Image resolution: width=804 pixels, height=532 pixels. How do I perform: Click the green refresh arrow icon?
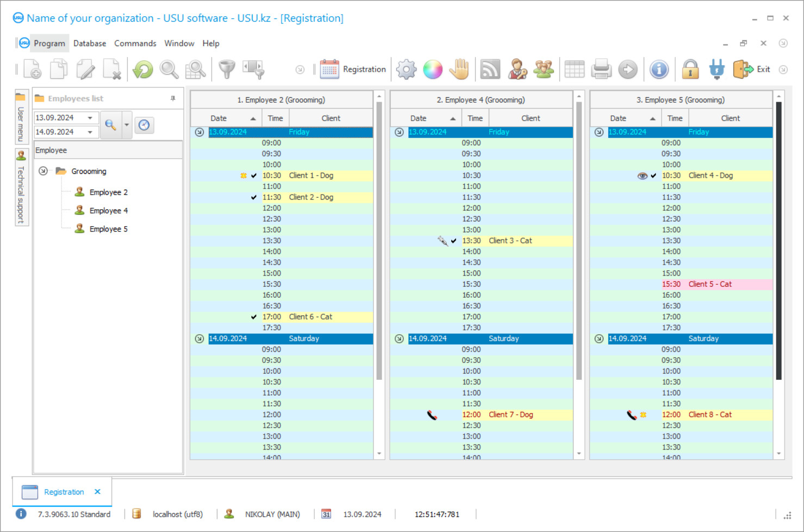click(142, 69)
